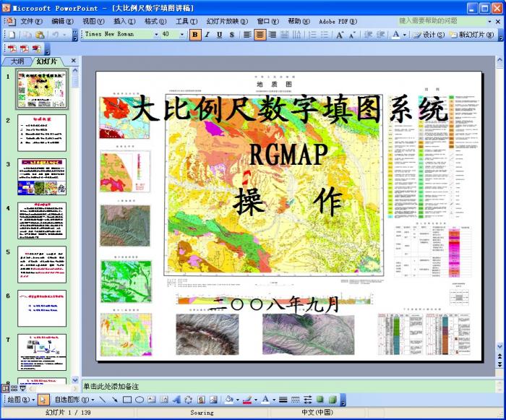Viewport: 506px width, 420px height.
Task: Select the Oval drawing tool
Action: 139,399
